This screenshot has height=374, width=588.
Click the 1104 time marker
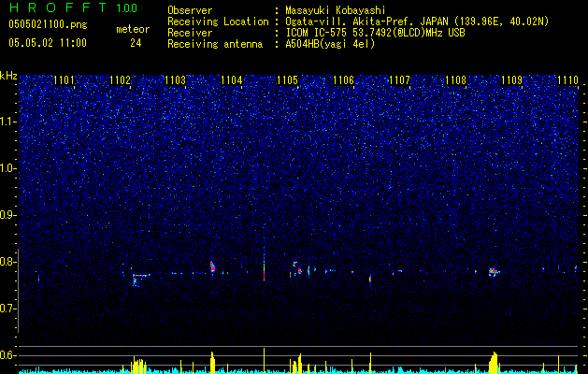(x=232, y=79)
